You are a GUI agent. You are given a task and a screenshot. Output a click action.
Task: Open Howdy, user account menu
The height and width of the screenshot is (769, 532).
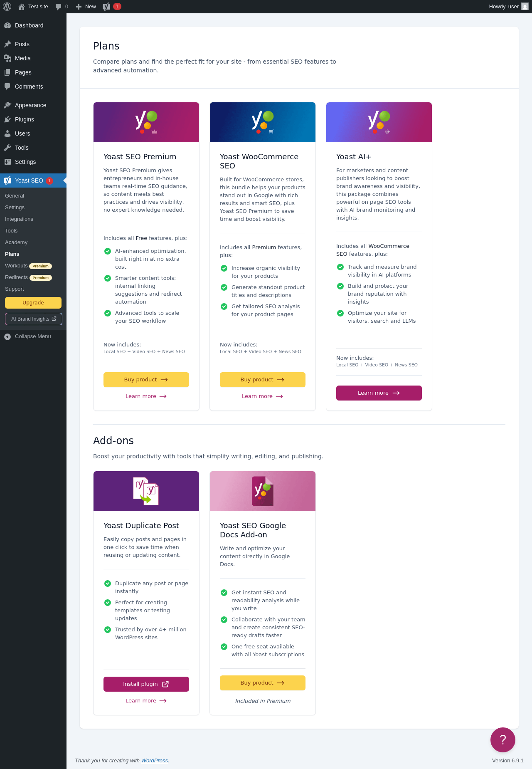(x=508, y=7)
